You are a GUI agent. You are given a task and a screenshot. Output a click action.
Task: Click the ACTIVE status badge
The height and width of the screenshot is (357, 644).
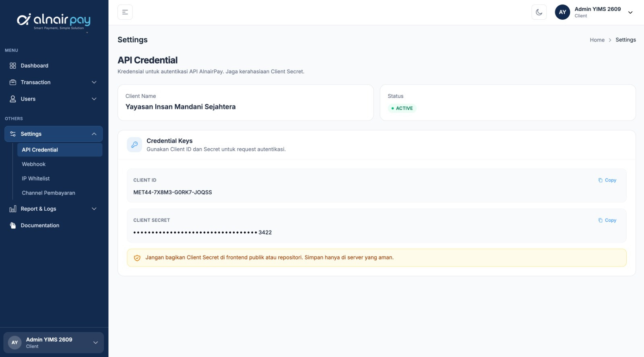[x=402, y=108]
